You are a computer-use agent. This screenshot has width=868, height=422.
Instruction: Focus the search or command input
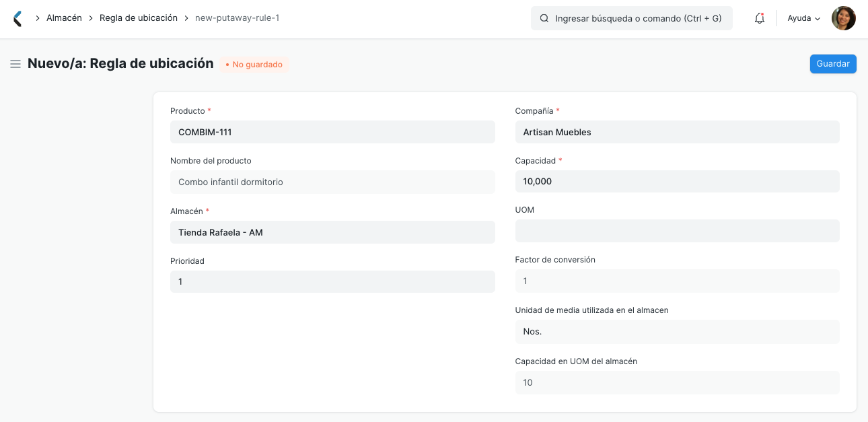[632, 19]
